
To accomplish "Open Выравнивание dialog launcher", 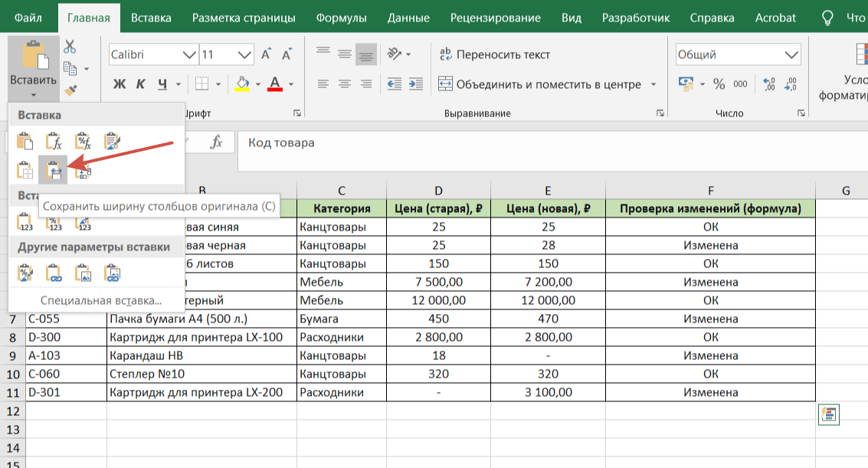I will [660, 113].
